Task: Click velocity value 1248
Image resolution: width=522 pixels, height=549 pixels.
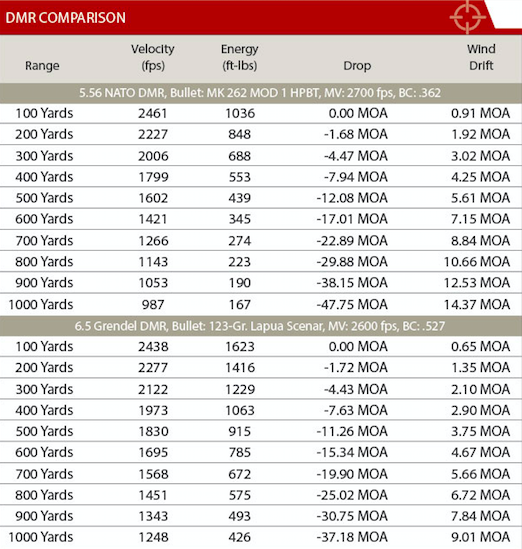Action: tap(153, 537)
